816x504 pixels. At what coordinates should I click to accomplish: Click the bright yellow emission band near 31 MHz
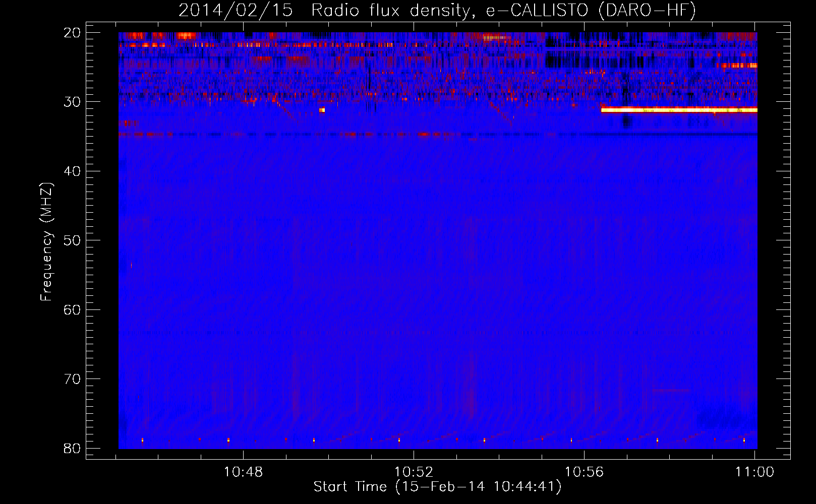679,110
